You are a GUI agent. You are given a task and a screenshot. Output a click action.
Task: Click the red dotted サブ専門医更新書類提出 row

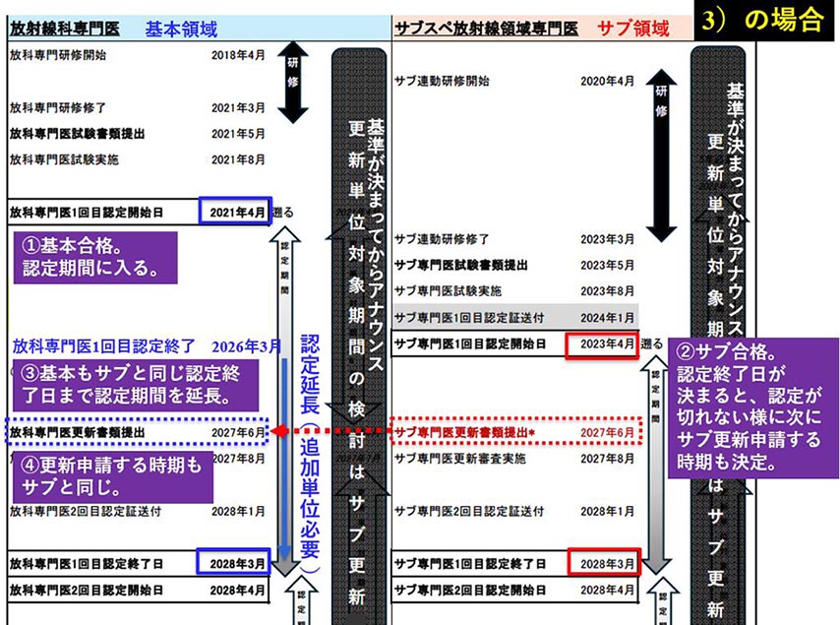click(515, 431)
